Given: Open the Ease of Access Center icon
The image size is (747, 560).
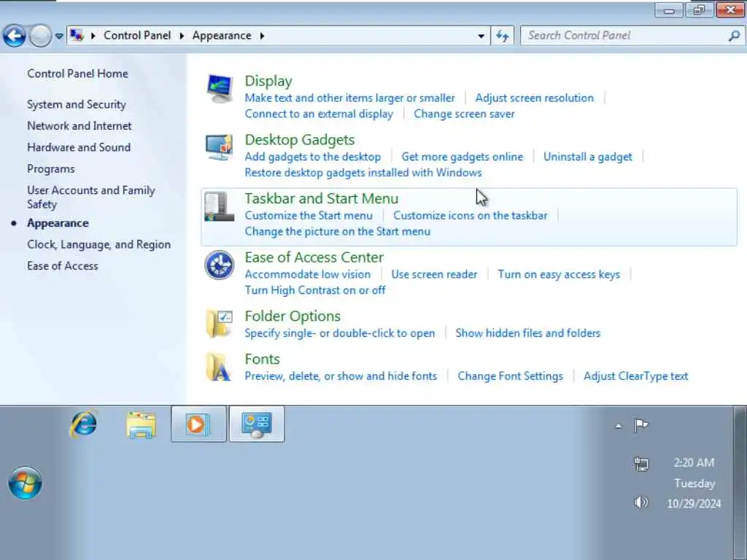Looking at the screenshot, I should (x=219, y=265).
